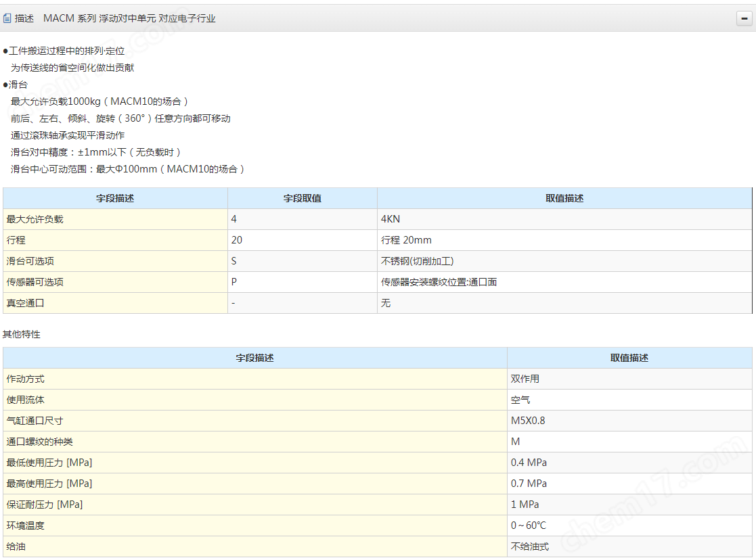Click the 滑台可选项 field cell
The height and width of the screenshot is (560, 756).
click(x=30, y=261)
